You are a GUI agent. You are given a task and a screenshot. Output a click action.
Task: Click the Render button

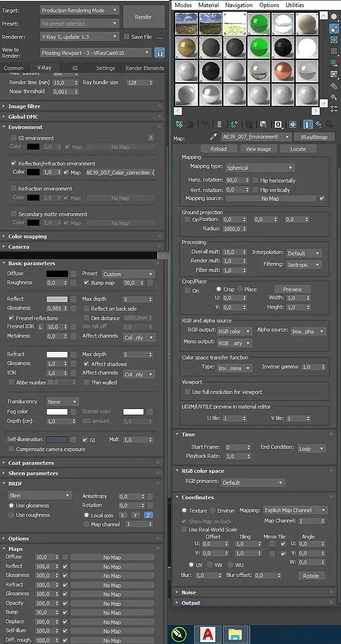click(144, 17)
